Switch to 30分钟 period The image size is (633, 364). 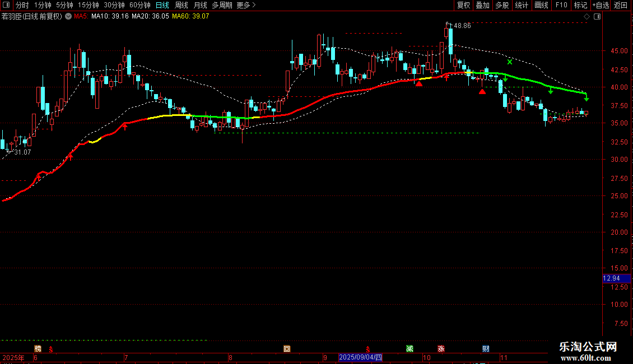[x=114, y=5]
